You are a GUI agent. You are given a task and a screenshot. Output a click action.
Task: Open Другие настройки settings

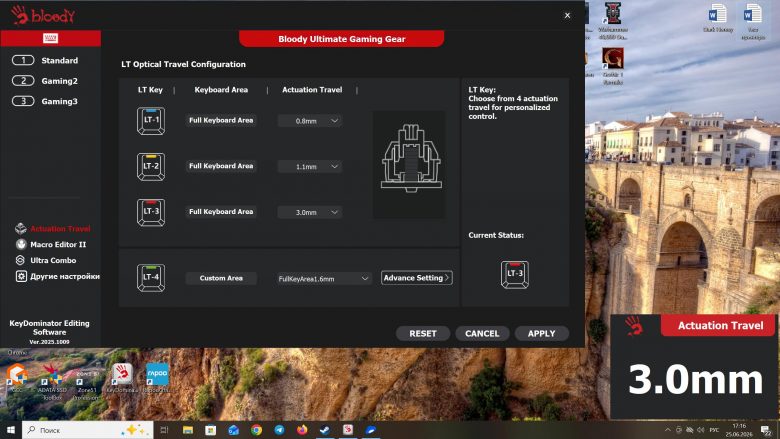tap(58, 276)
